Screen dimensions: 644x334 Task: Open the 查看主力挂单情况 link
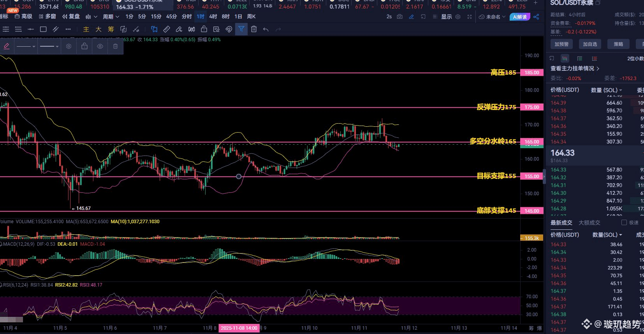tap(575, 68)
